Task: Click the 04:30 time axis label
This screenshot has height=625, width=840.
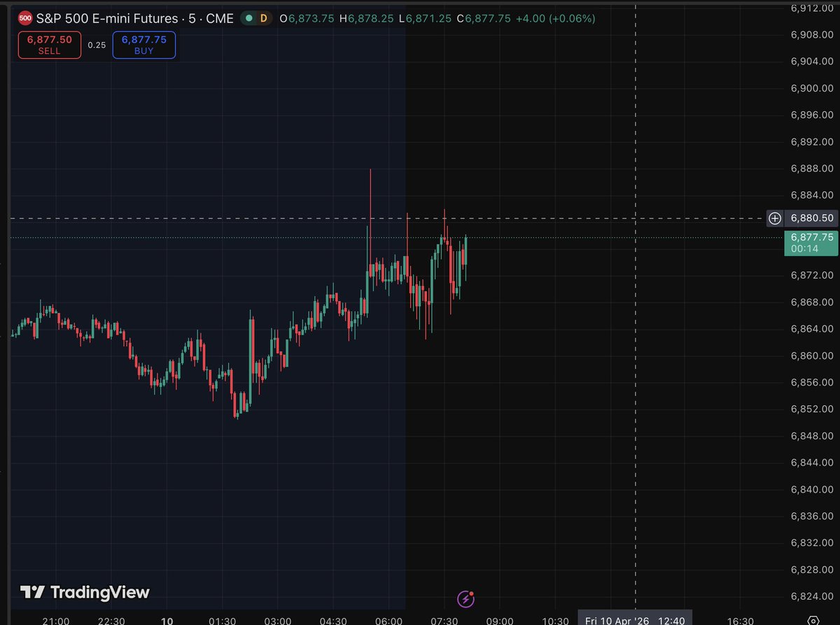Action: pos(333,620)
